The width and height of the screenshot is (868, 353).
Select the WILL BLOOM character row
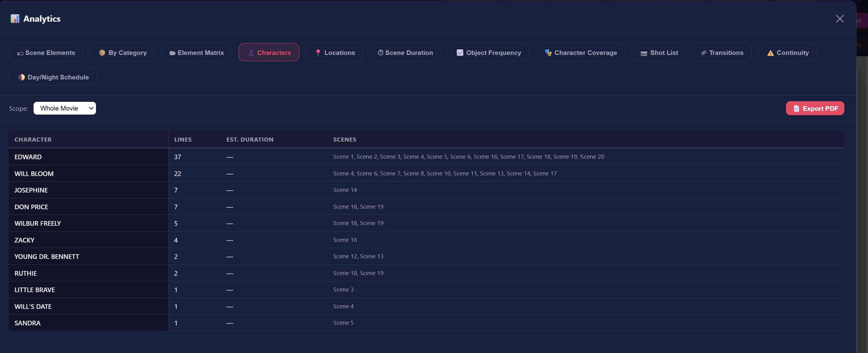click(427, 174)
